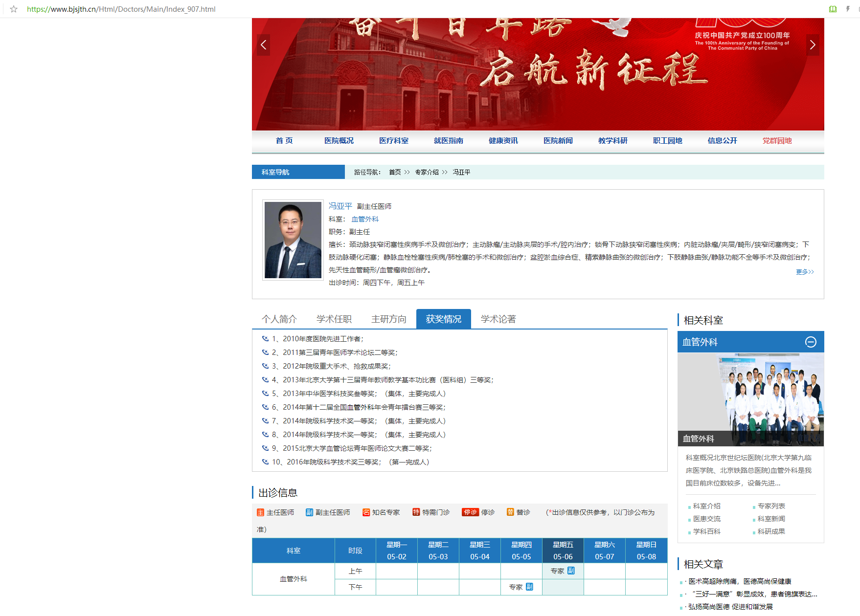The height and width of the screenshot is (616, 860).
Task: Collapse the 血管外科 related department panel
Action: [x=811, y=342]
